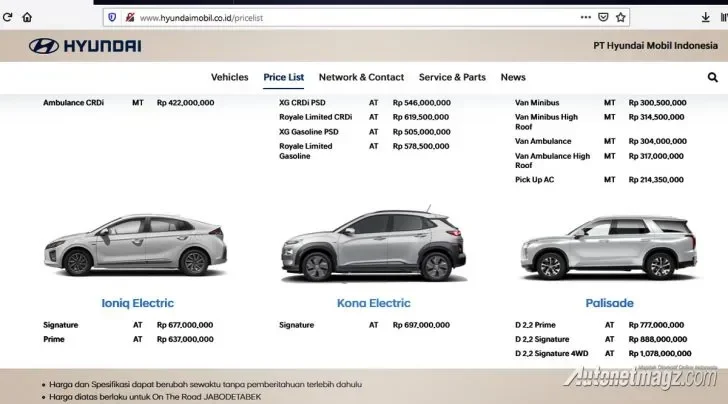Click price Rp 304,000,000
Viewport: 728px width, 404px height.
[x=657, y=141]
